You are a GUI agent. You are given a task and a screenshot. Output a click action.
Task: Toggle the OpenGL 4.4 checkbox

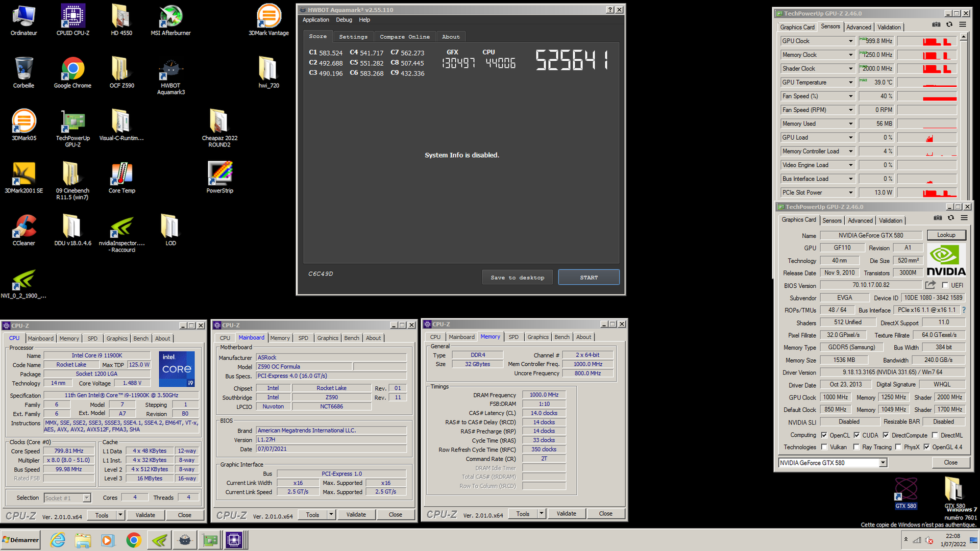pyautogui.click(x=927, y=447)
